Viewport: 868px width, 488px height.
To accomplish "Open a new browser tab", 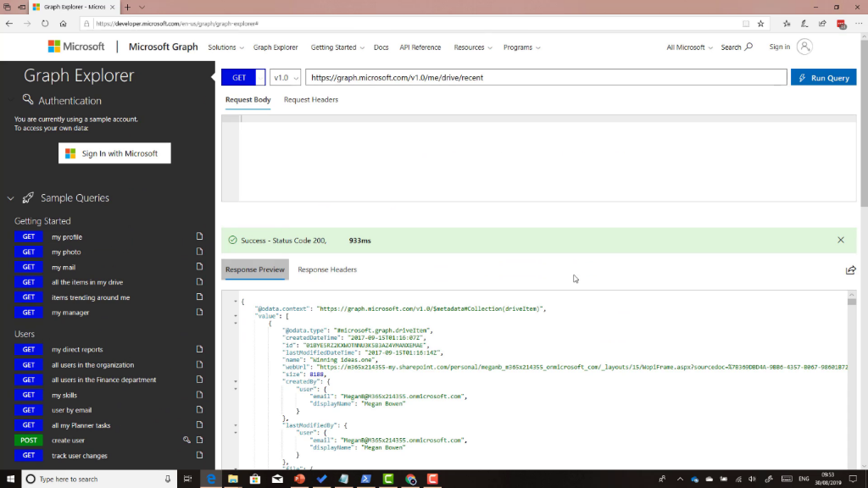I will tap(127, 7).
